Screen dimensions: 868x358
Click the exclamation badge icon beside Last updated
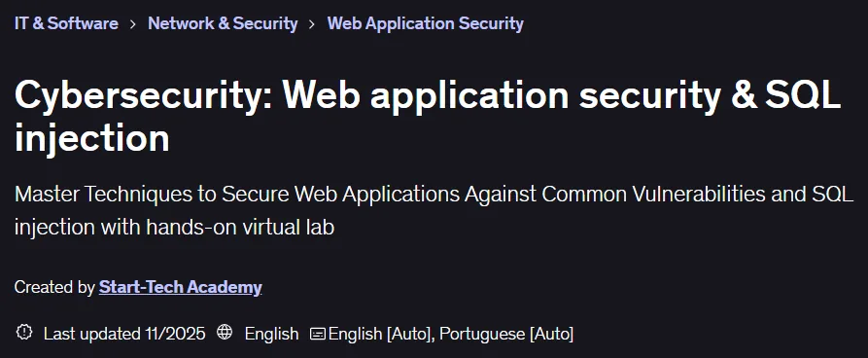[x=23, y=333]
